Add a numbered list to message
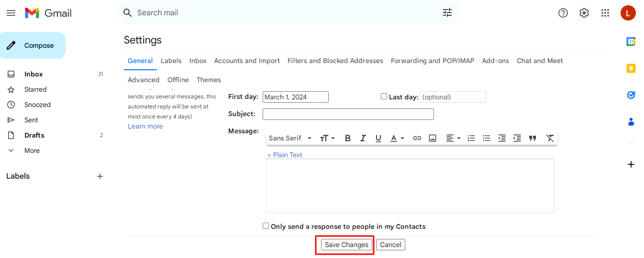This screenshot has width=644, height=258. coord(471,138)
